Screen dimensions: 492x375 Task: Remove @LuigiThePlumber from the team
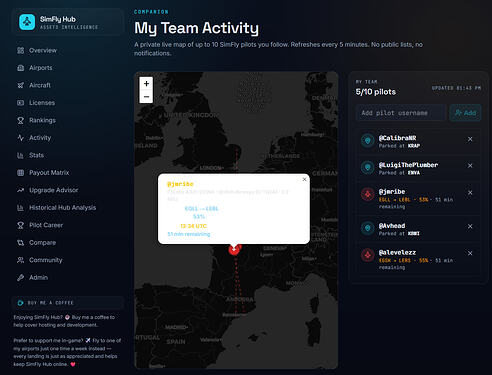pyautogui.click(x=470, y=166)
